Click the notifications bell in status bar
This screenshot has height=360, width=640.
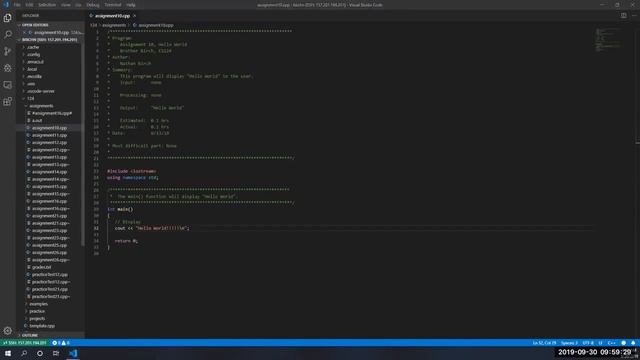click(x=633, y=343)
